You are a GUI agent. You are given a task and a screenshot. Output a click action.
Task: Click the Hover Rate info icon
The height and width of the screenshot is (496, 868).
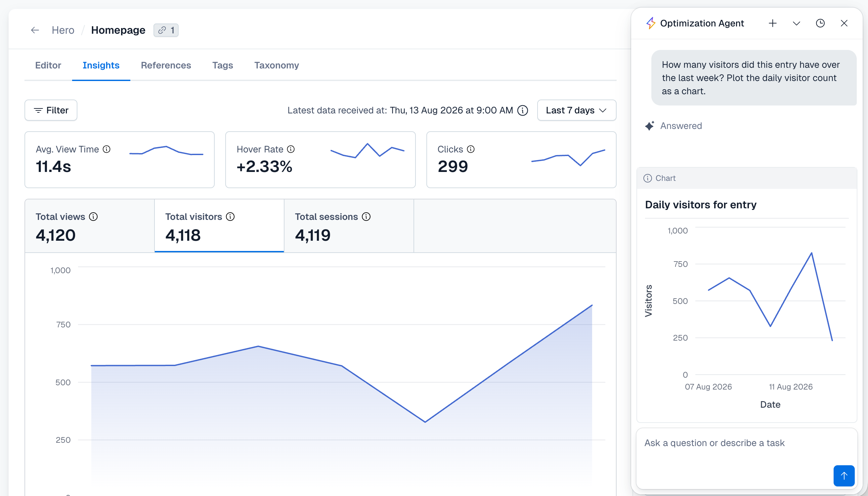(x=291, y=149)
